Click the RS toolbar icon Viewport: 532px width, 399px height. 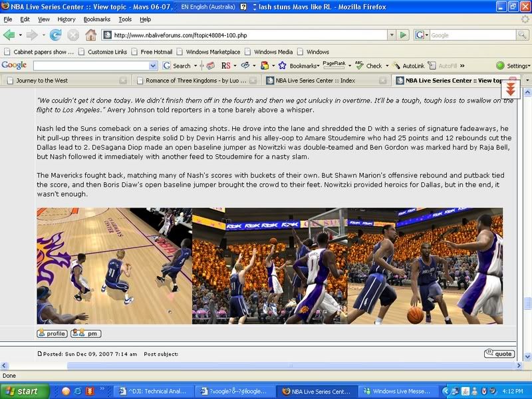click(x=226, y=66)
